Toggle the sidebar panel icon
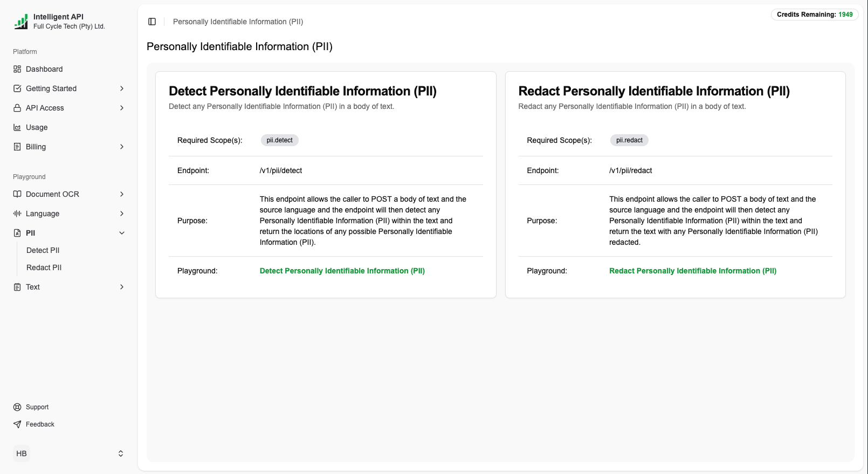 [152, 22]
